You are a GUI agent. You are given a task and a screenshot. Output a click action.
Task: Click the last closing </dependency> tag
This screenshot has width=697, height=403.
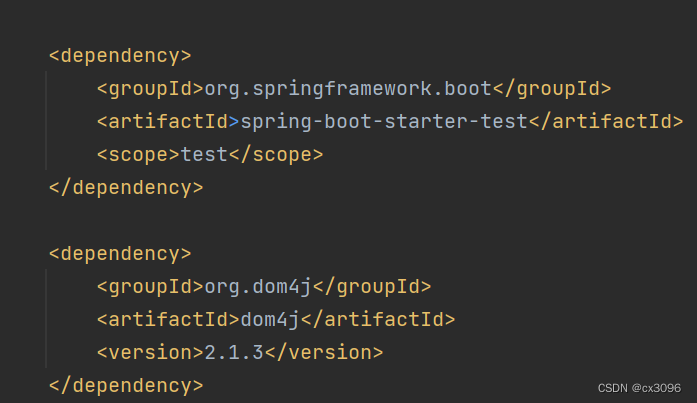click(x=126, y=385)
